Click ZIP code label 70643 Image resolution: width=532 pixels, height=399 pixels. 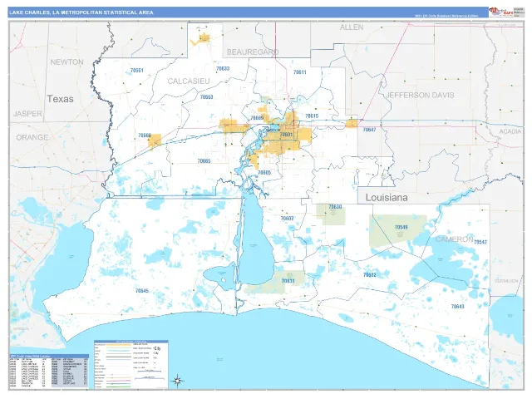click(x=458, y=307)
